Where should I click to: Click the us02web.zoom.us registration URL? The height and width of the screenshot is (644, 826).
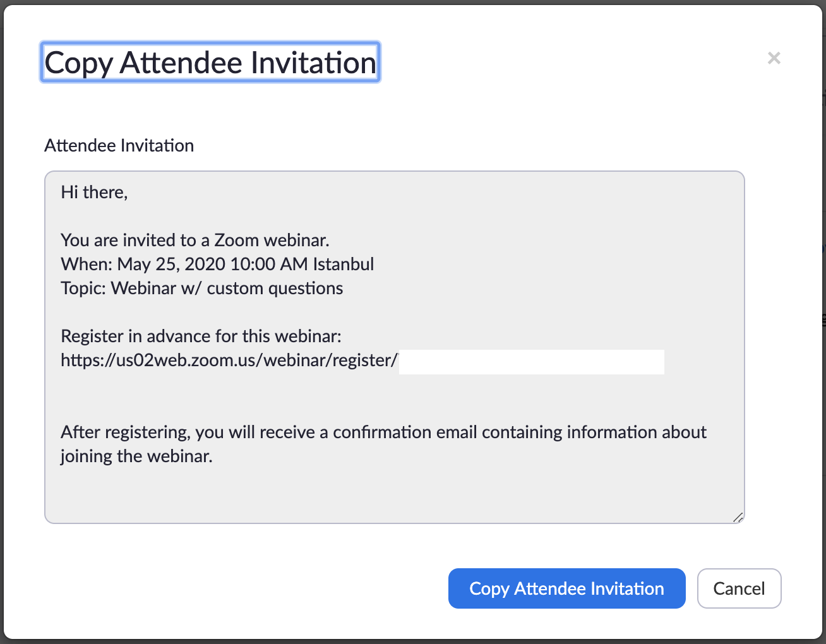point(229,360)
